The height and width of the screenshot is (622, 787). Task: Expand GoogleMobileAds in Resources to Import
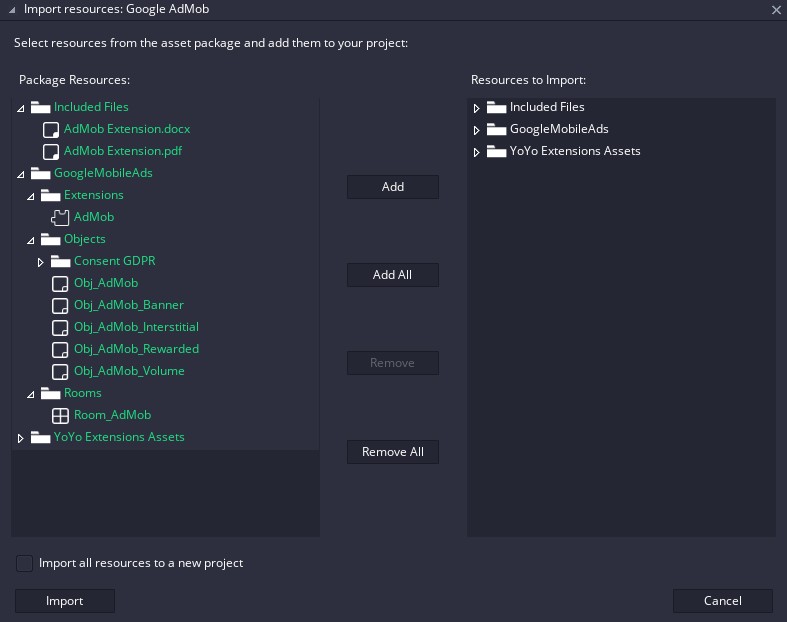point(476,130)
